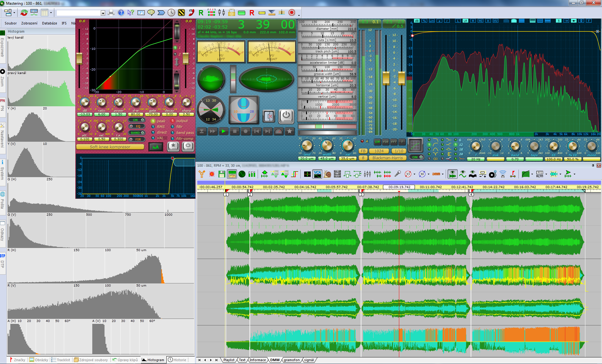Expand the MS 88,999 icon dropdown arrow
Screen dimensions: 602x364
546,174
